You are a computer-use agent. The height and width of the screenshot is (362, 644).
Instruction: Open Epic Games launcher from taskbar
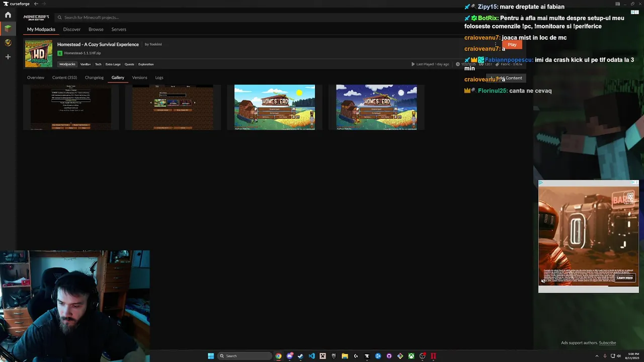coord(334,356)
